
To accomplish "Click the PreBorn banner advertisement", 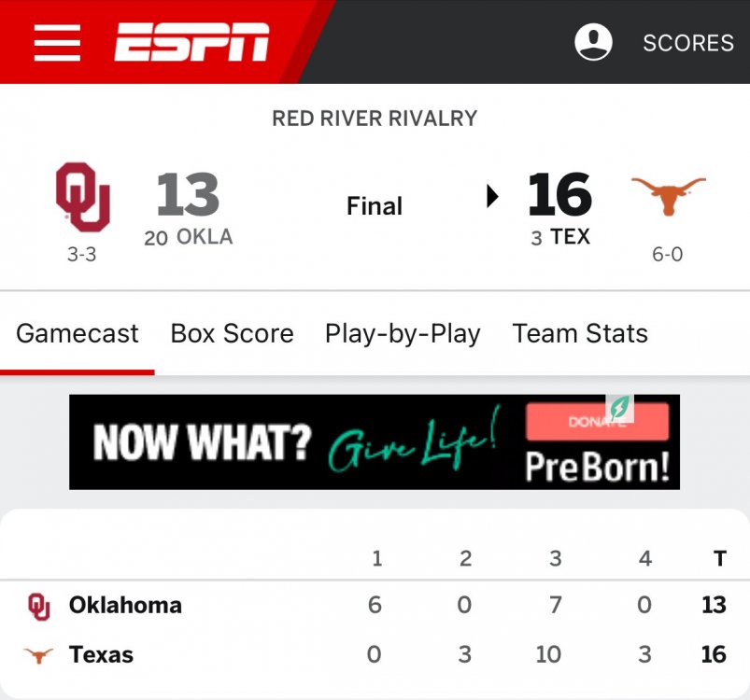I will point(374,442).
